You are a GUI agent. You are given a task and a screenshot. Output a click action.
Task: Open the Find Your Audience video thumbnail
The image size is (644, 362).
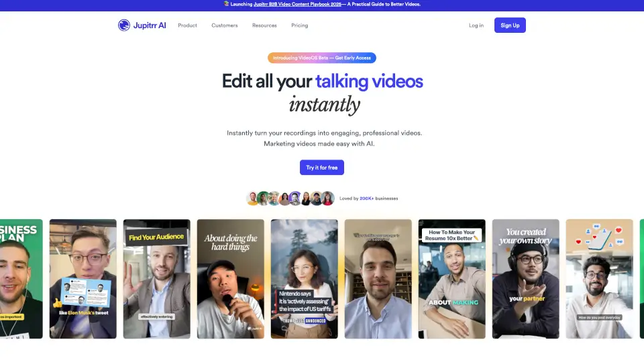[156, 279]
